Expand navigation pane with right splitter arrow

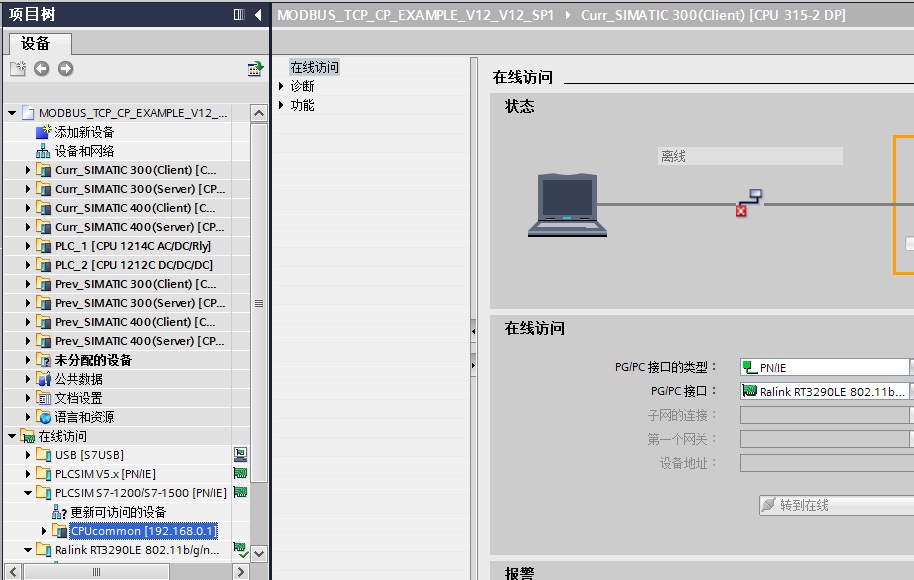473,365
